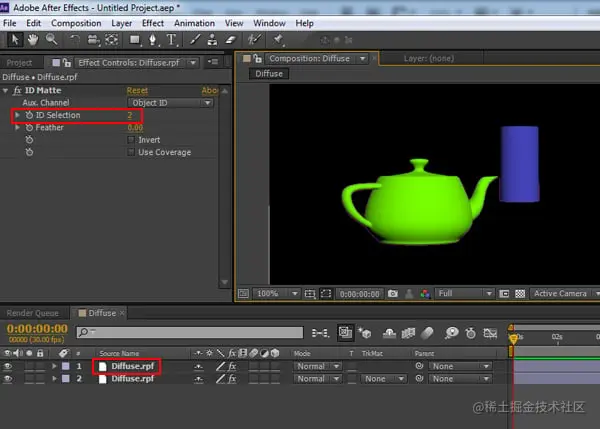Select the Horizontal Type tool
Screen dimensions: 600x429
(171, 39)
